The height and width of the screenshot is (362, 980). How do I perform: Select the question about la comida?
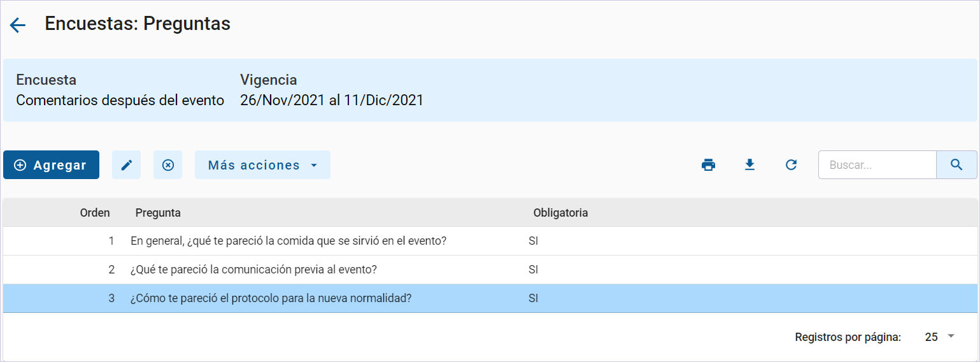pyautogui.click(x=288, y=242)
